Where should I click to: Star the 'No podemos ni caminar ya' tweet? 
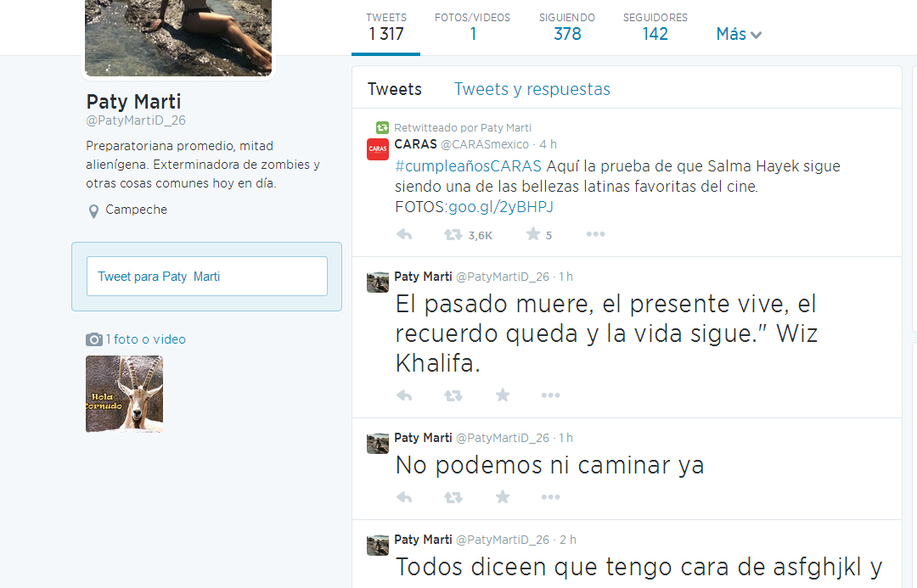click(x=503, y=497)
